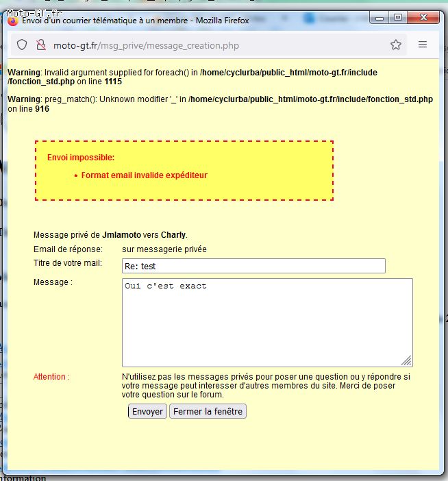Maximize the Firefox popup window
Screen dimensions: 448x481
(x=398, y=18)
